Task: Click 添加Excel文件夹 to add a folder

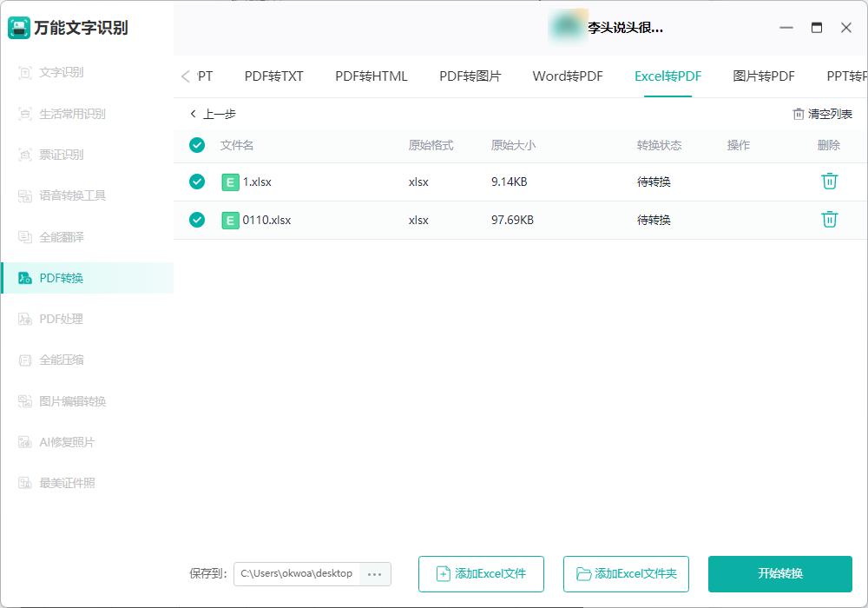Action: pyautogui.click(x=626, y=573)
